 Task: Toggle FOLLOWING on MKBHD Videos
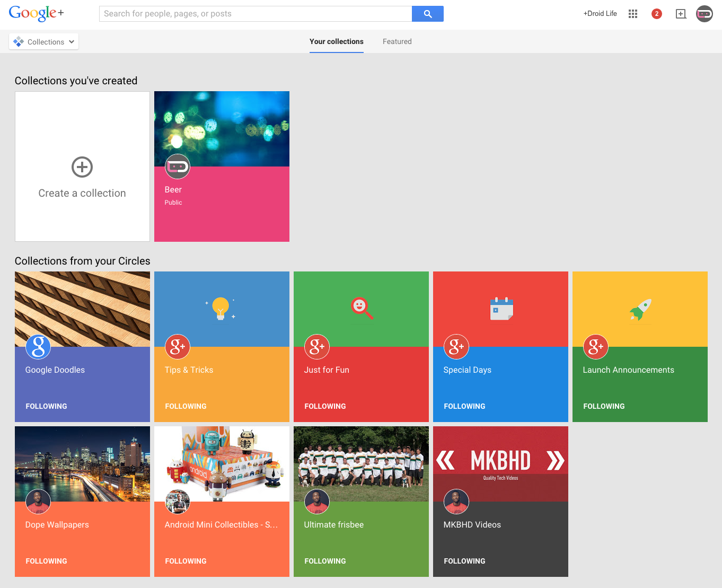pos(464,561)
